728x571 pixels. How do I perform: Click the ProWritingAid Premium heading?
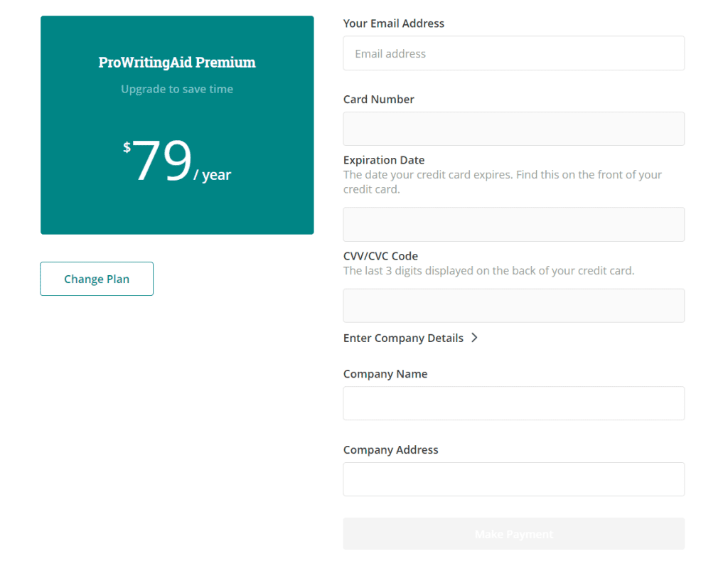click(x=177, y=62)
